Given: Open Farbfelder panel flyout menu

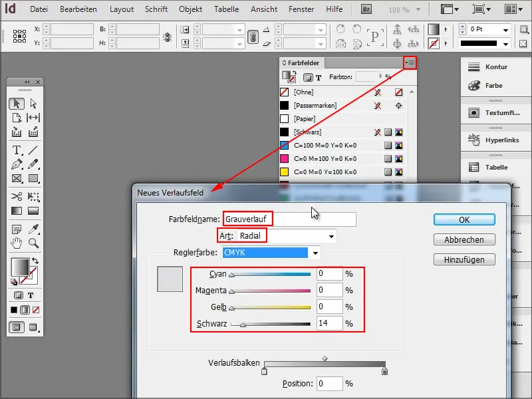Looking at the screenshot, I should click(410, 63).
